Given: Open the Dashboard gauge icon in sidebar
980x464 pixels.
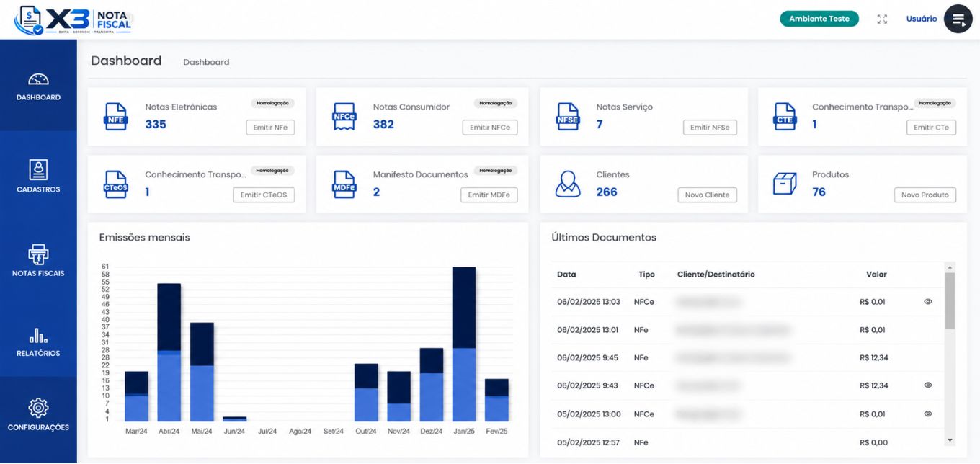Looking at the screenshot, I should [38, 79].
